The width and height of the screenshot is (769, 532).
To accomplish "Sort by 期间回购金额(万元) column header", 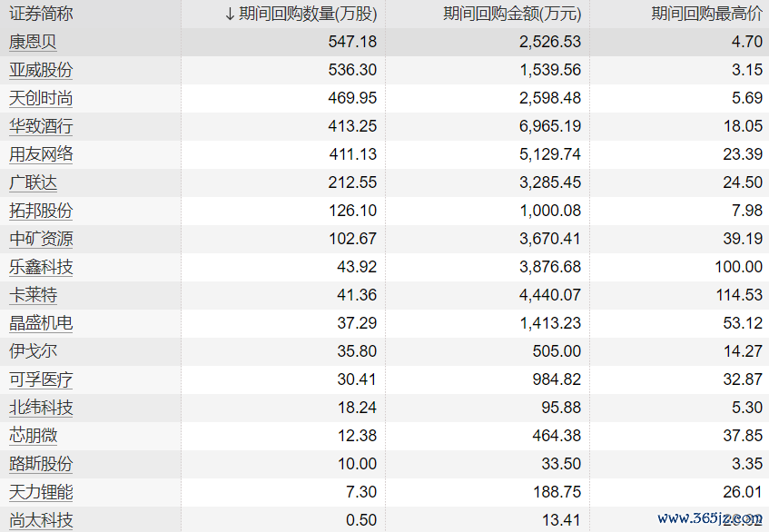I will pos(512,14).
